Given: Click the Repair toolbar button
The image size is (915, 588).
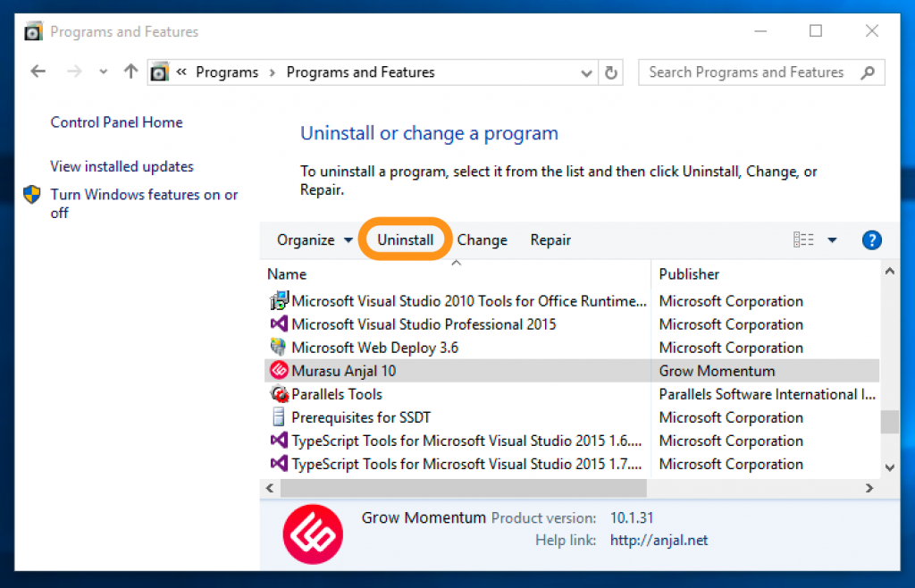Looking at the screenshot, I should pos(550,239).
